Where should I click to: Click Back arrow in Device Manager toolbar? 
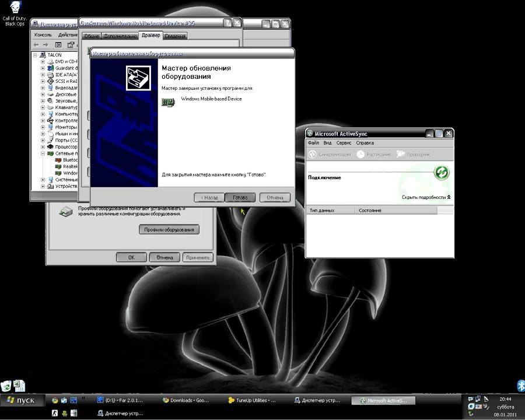click(x=37, y=44)
